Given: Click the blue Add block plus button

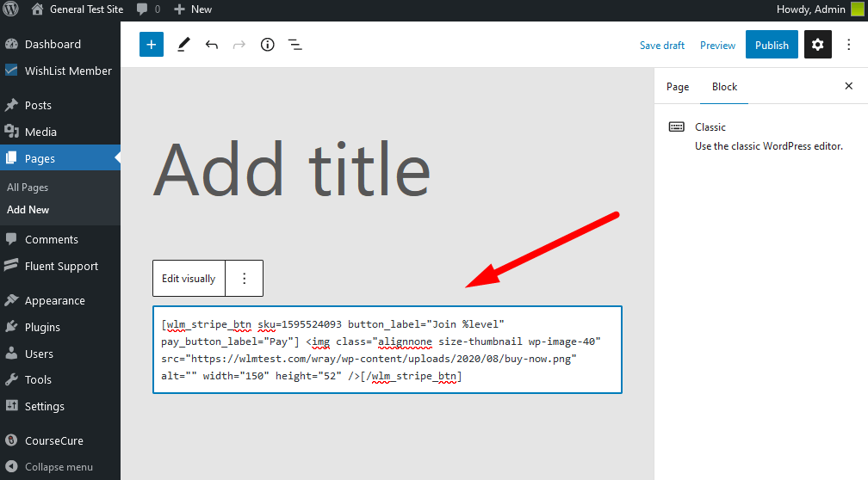Looking at the screenshot, I should [152, 45].
